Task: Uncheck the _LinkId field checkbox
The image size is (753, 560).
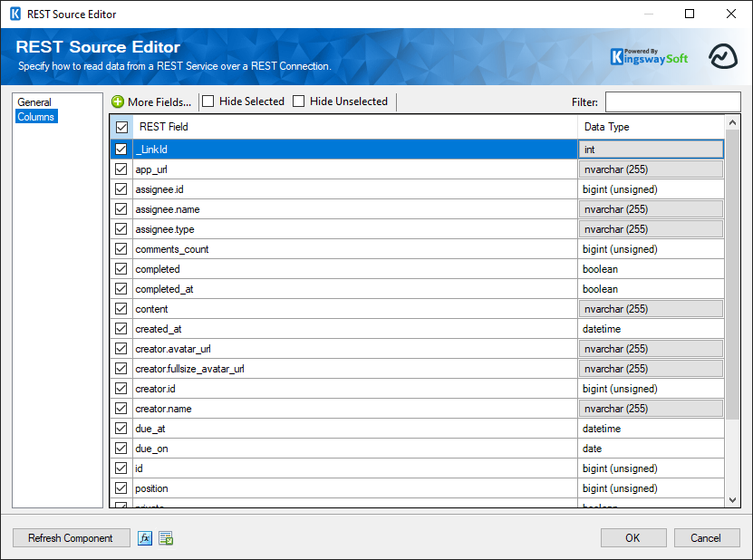Action: point(121,150)
